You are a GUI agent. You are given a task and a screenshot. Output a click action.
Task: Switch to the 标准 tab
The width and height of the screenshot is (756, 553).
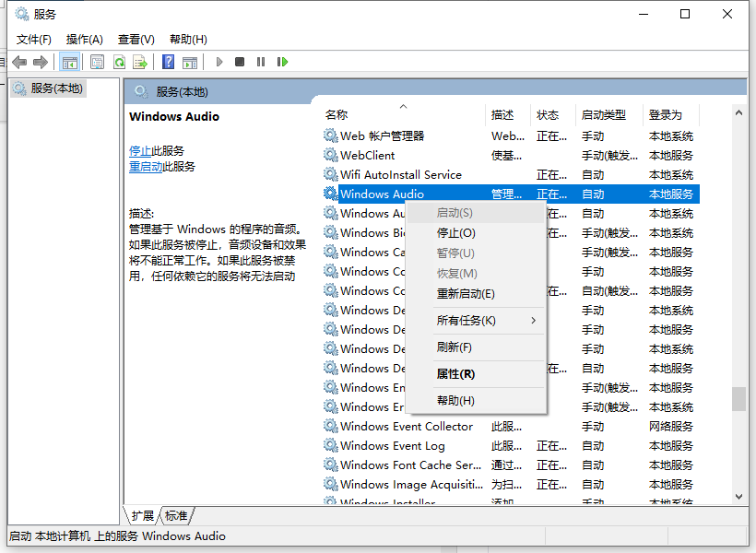pos(176,516)
